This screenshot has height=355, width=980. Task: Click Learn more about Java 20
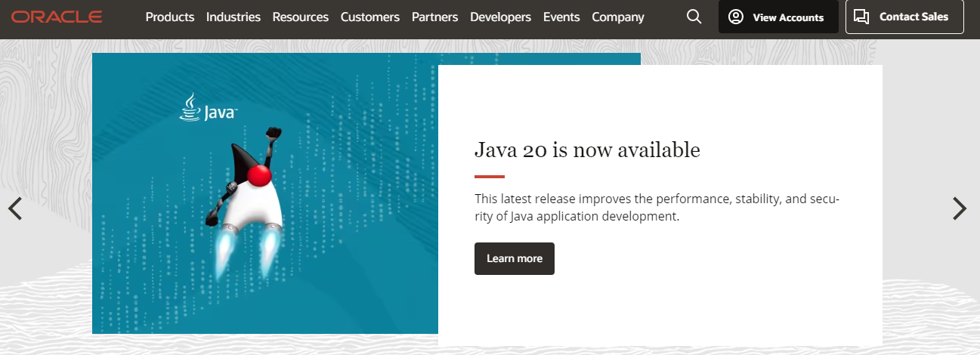[515, 258]
